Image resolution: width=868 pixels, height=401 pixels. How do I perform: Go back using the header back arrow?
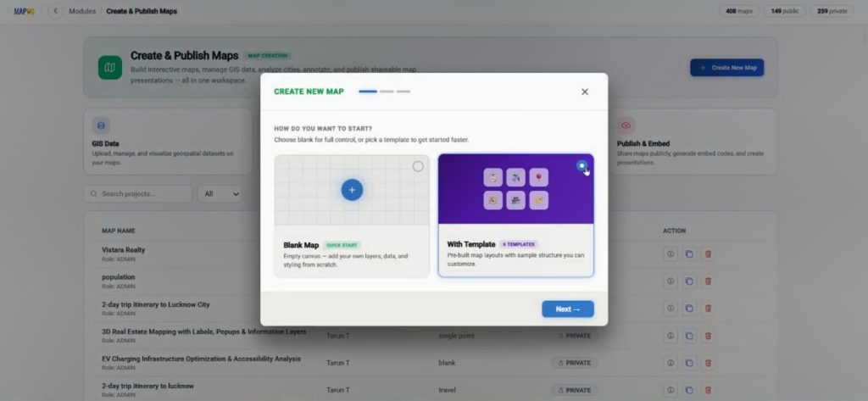pos(55,11)
